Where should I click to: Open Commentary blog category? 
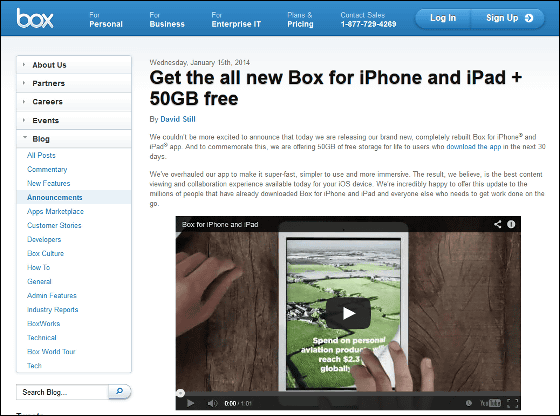coord(47,169)
